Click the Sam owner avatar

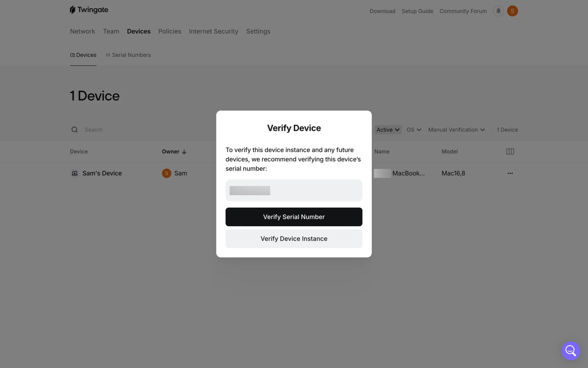coord(166,173)
